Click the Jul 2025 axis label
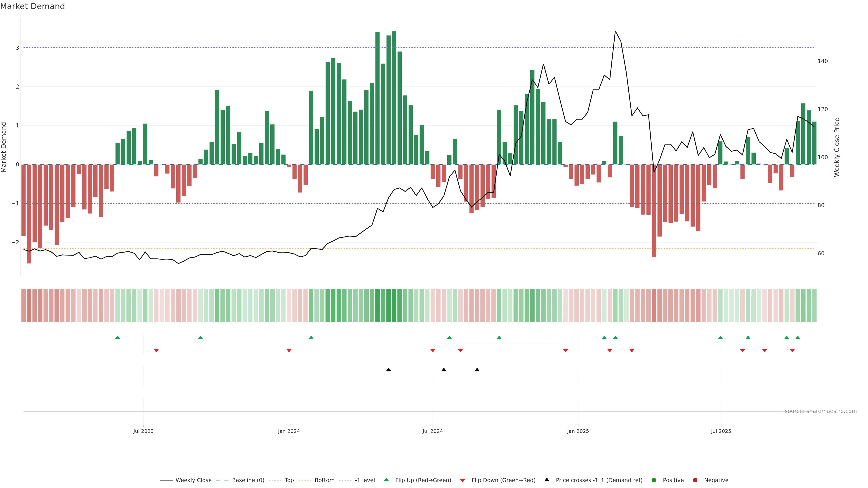 [x=721, y=431]
